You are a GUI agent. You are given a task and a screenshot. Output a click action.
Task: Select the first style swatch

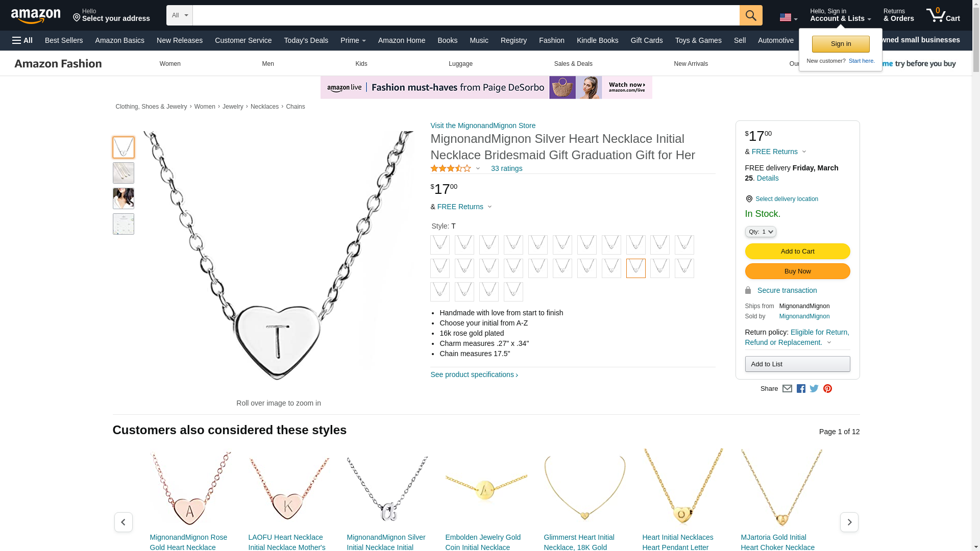click(x=439, y=245)
